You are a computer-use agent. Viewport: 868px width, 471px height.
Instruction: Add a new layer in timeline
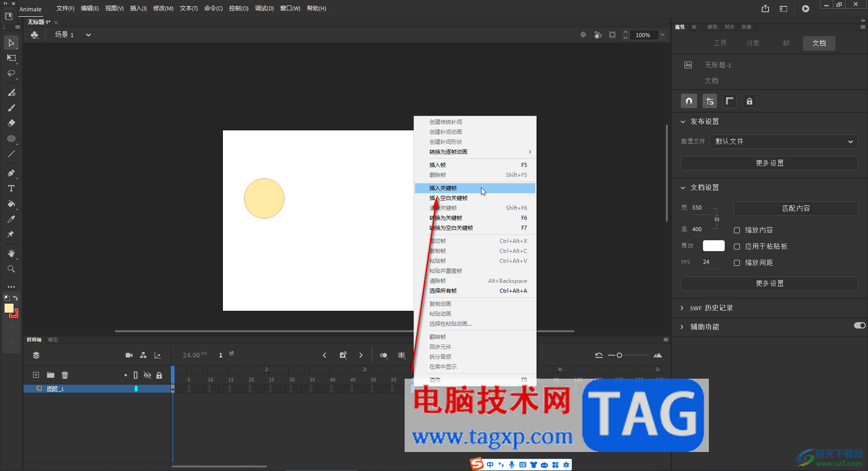36,375
